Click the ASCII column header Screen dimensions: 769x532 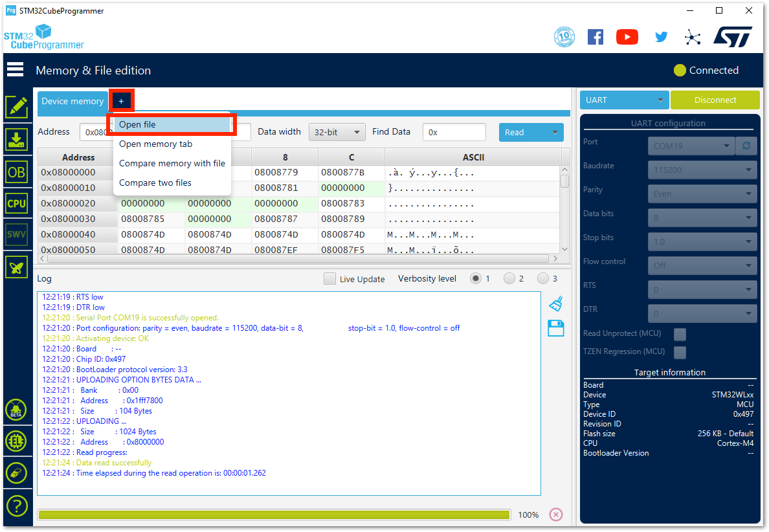coord(473,157)
